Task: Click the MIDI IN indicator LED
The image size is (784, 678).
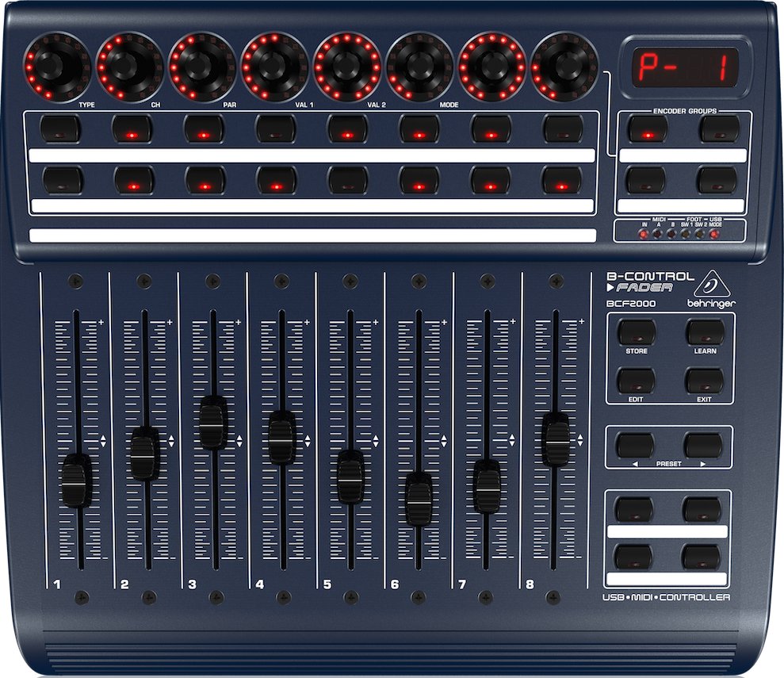Action: tap(644, 235)
